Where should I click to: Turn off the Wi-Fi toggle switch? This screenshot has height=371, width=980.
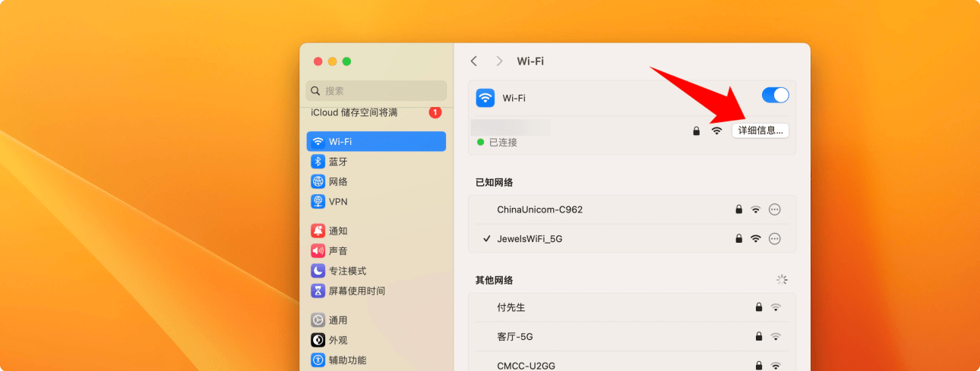775,96
